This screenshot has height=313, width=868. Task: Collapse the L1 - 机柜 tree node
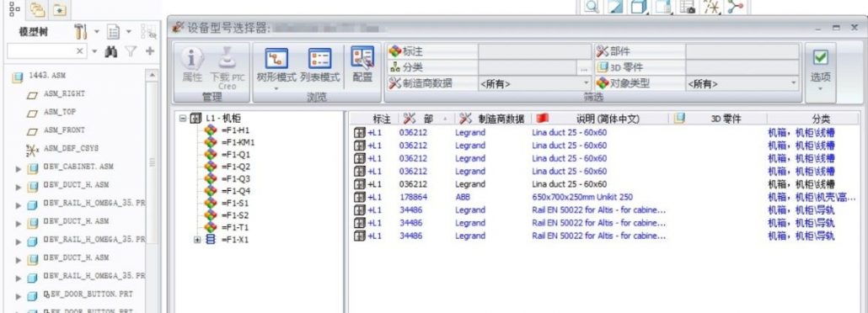tap(182, 119)
